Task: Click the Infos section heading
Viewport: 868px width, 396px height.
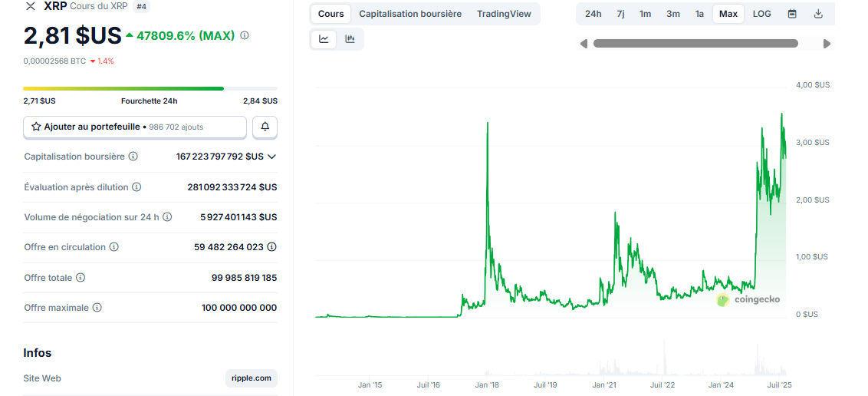Action: [x=38, y=353]
